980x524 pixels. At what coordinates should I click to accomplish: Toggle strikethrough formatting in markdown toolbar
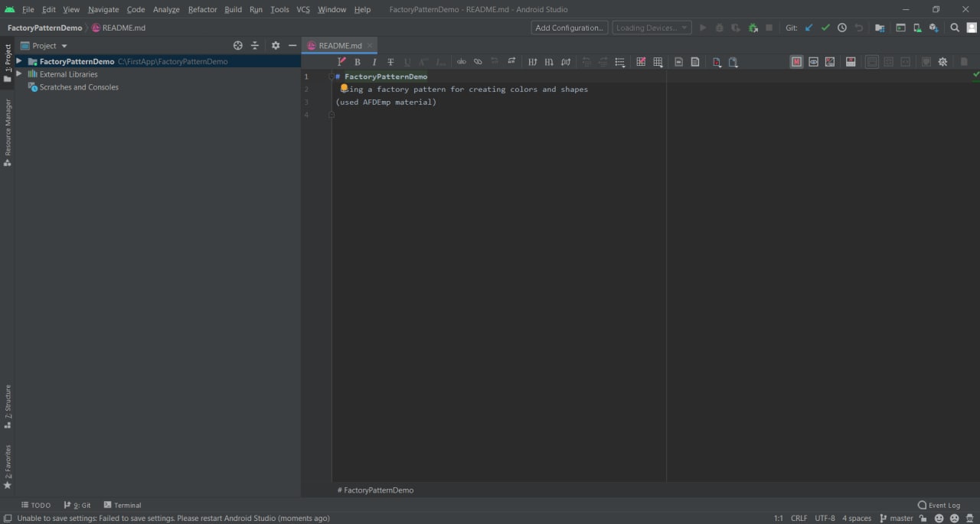click(x=390, y=62)
